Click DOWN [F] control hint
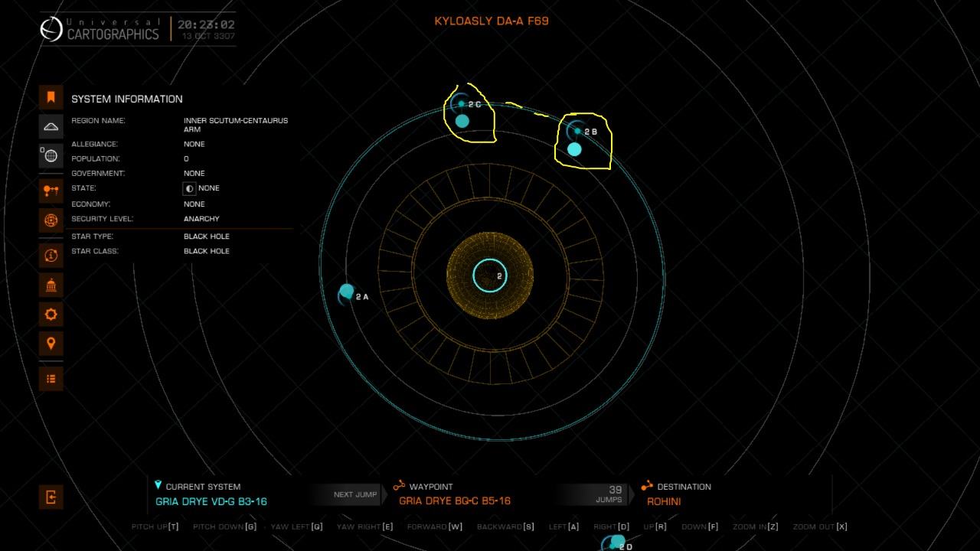 click(700, 527)
